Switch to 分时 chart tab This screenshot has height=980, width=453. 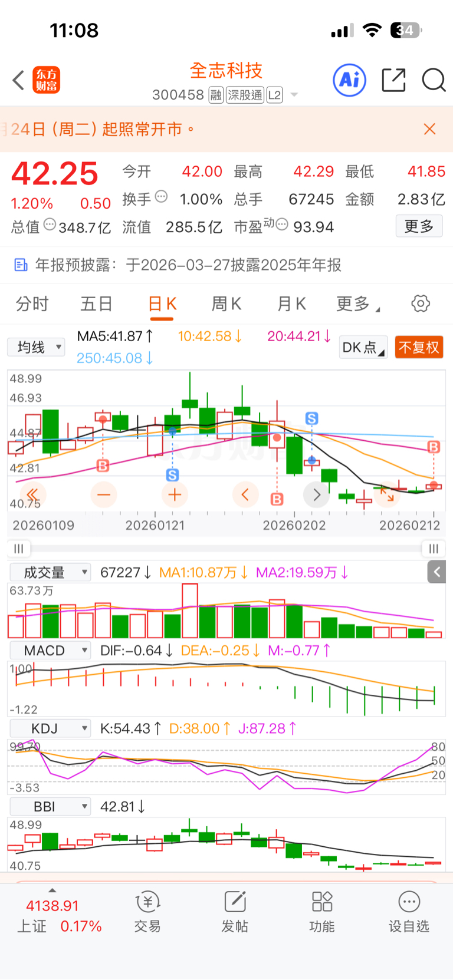pyautogui.click(x=32, y=304)
